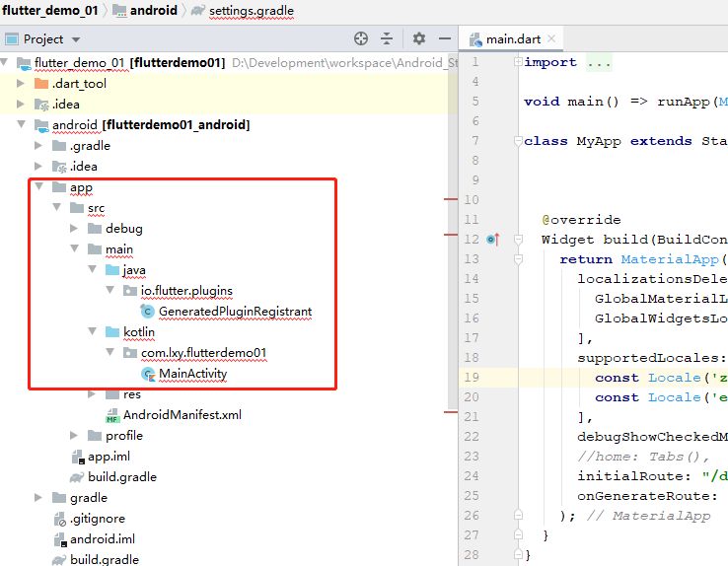Select AndroidManifest.xml file

point(182,415)
